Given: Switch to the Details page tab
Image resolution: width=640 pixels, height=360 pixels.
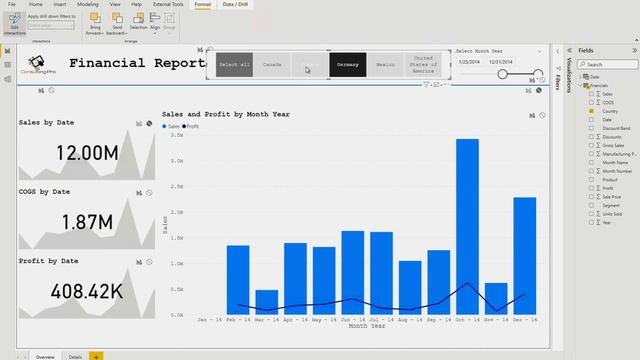Looking at the screenshot, I should 75,356.
